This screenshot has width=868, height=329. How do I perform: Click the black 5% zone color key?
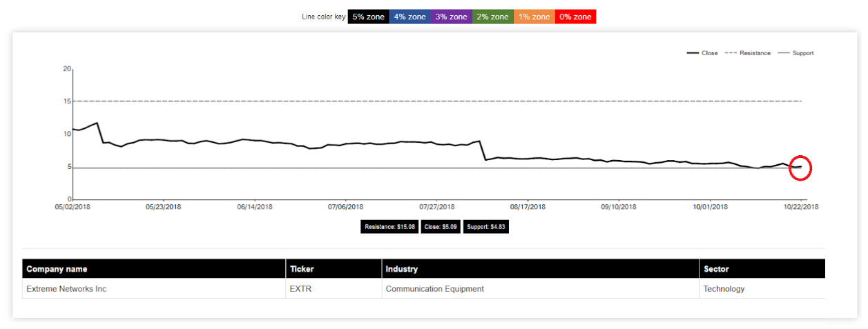click(368, 17)
